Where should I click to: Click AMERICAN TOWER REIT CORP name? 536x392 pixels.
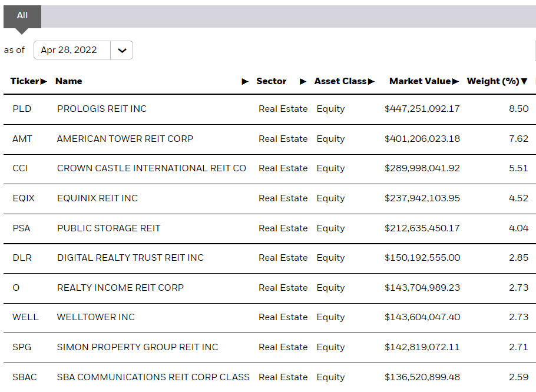point(125,139)
